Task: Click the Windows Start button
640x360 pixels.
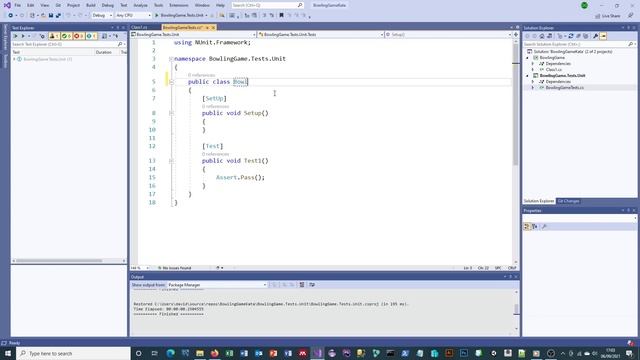Action: (8, 353)
